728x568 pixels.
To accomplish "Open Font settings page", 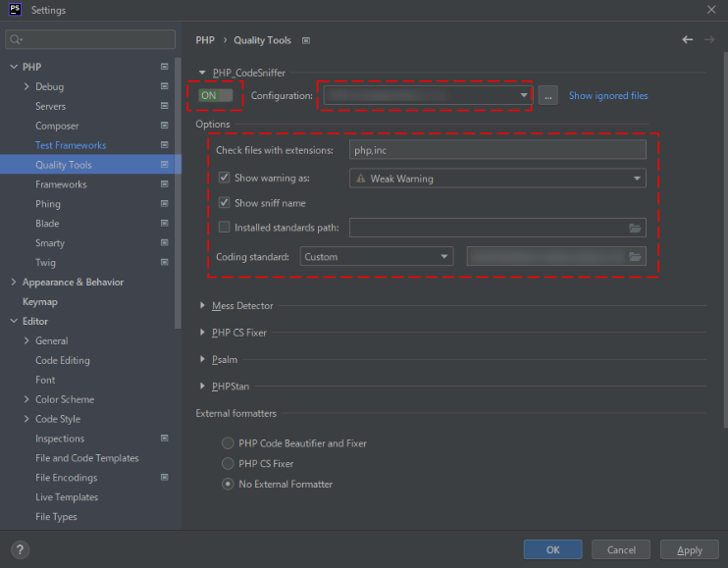I will click(45, 380).
